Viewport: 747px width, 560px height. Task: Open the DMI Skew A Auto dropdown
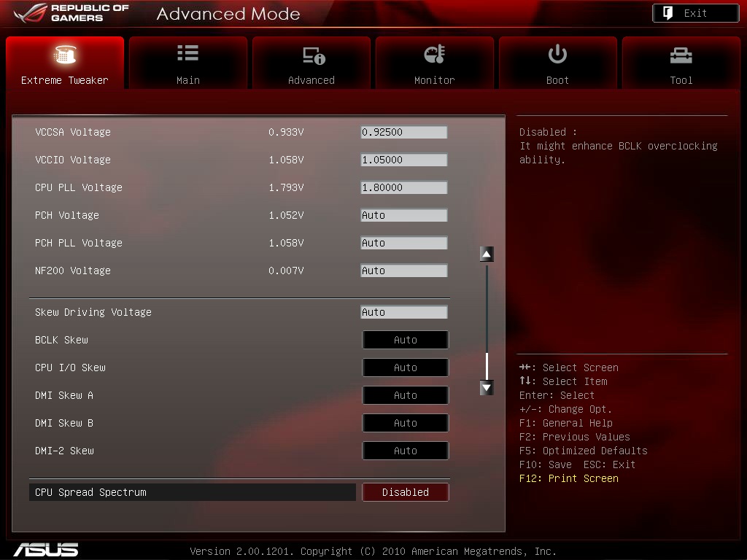point(406,395)
